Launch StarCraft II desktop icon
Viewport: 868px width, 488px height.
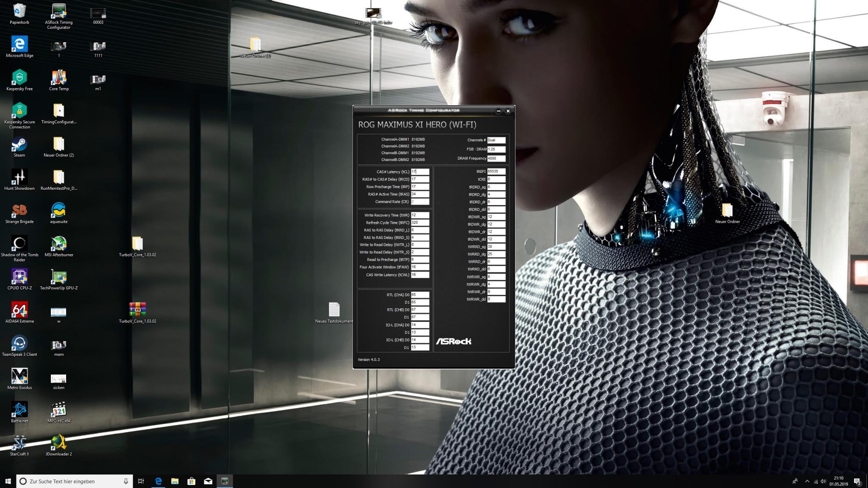point(19,446)
